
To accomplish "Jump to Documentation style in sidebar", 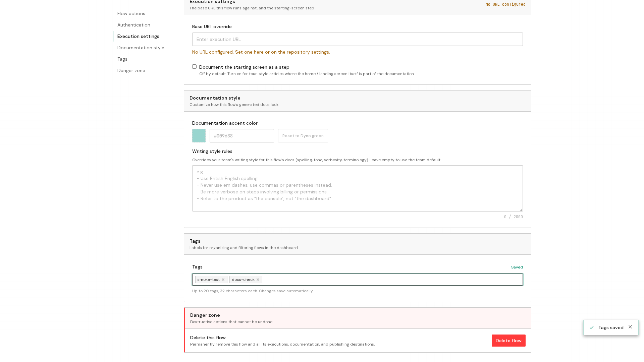I will click(141, 48).
